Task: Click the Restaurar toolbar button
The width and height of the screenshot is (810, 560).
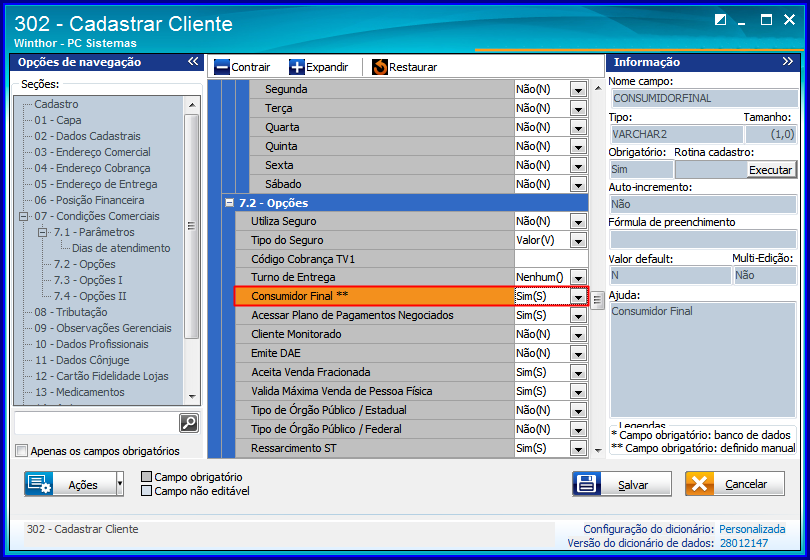Action: 404,67
